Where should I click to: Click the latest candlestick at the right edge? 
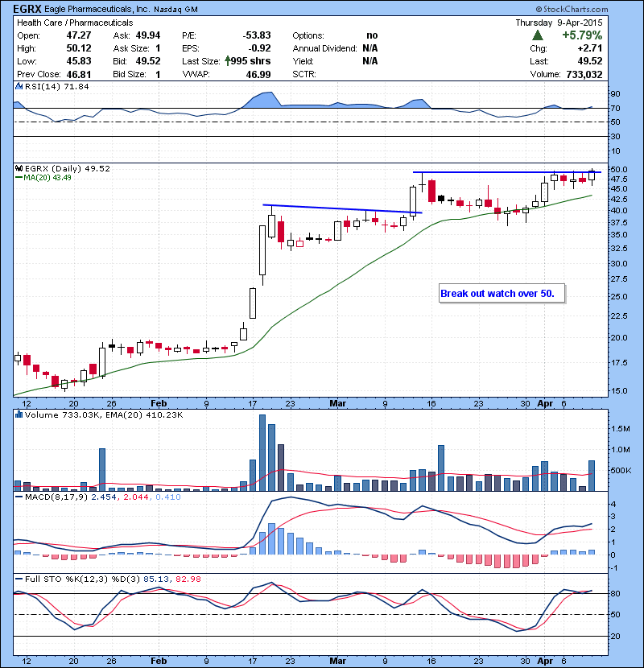[x=592, y=176]
